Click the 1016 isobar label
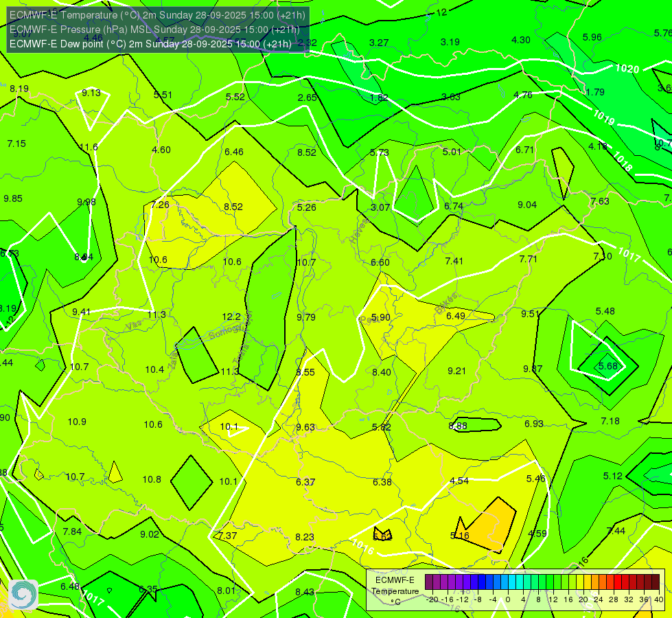The width and height of the screenshot is (672, 618). (x=362, y=547)
